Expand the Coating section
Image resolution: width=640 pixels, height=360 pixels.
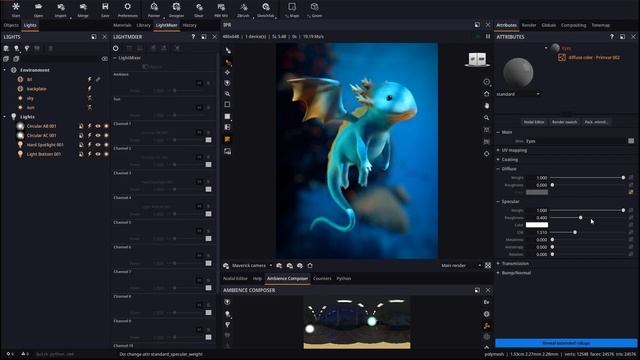(x=498, y=160)
